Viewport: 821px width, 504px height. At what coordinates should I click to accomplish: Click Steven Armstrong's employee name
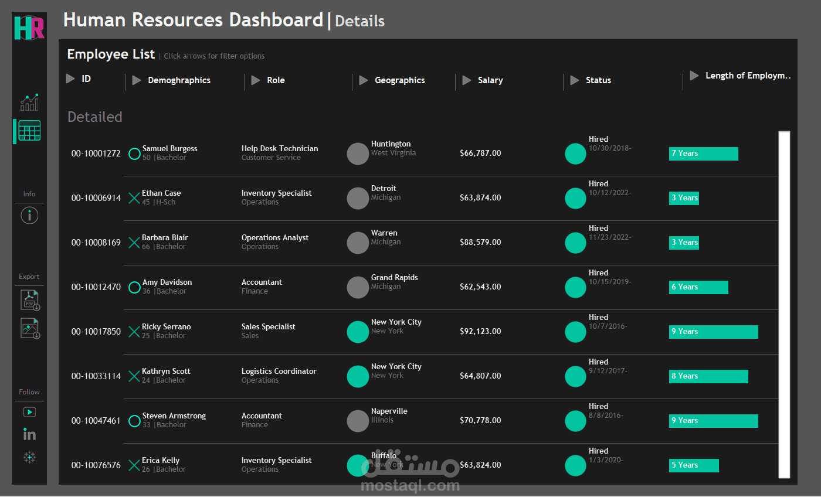pos(174,416)
